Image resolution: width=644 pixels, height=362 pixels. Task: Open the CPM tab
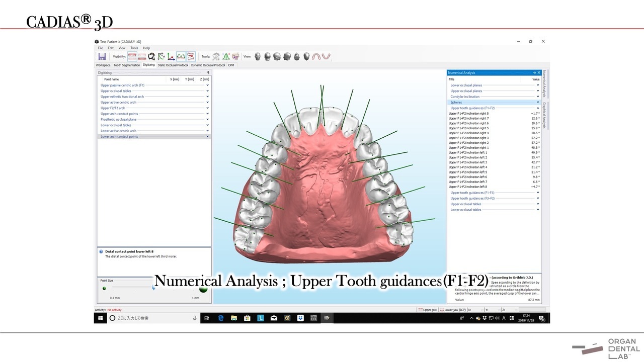[x=231, y=65]
